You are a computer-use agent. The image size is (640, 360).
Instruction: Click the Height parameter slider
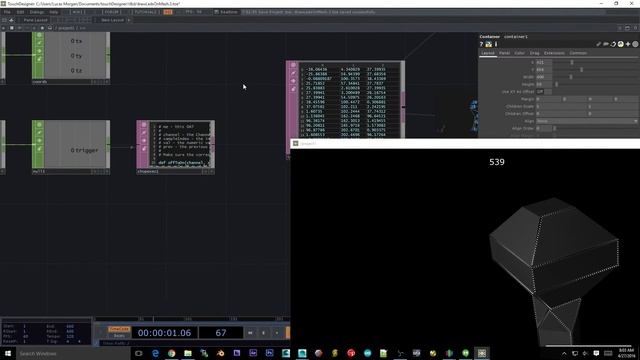click(596, 84)
